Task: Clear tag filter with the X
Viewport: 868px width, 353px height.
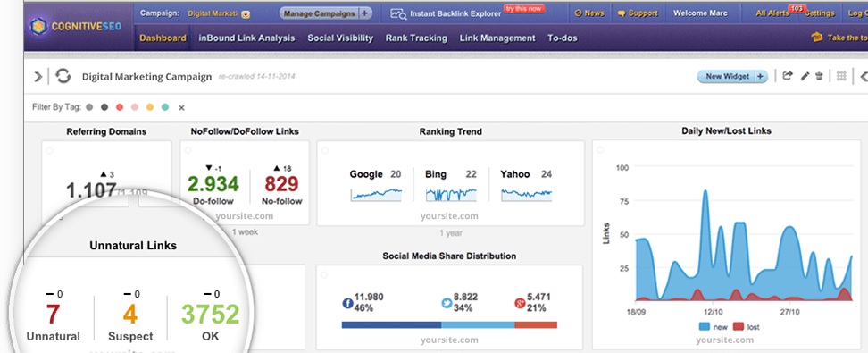Action: 181,107
